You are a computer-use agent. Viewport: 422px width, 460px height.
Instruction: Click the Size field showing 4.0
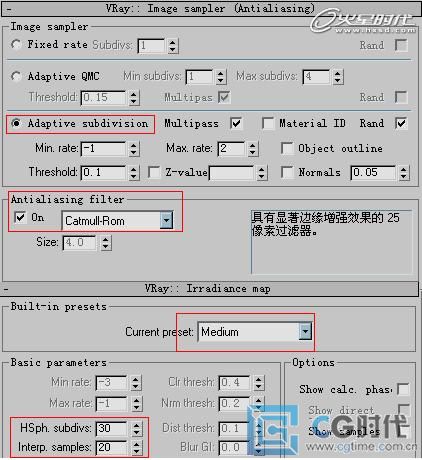pyautogui.click(x=80, y=243)
